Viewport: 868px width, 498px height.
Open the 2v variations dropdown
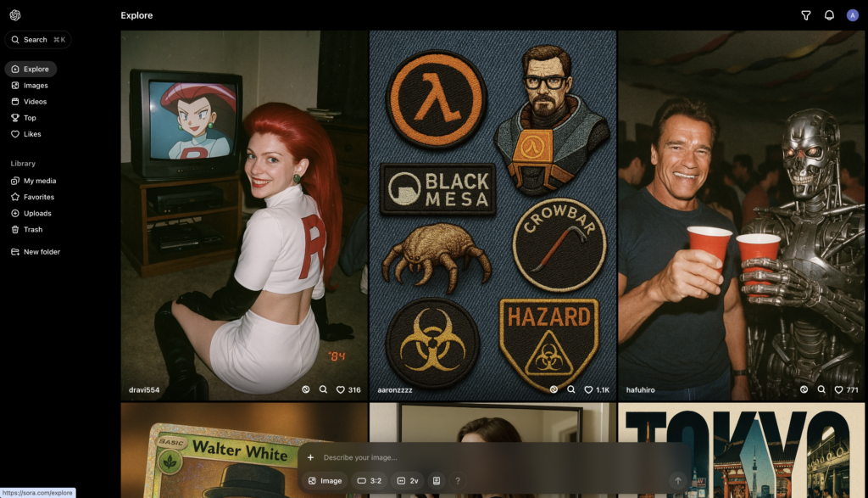[x=408, y=480]
